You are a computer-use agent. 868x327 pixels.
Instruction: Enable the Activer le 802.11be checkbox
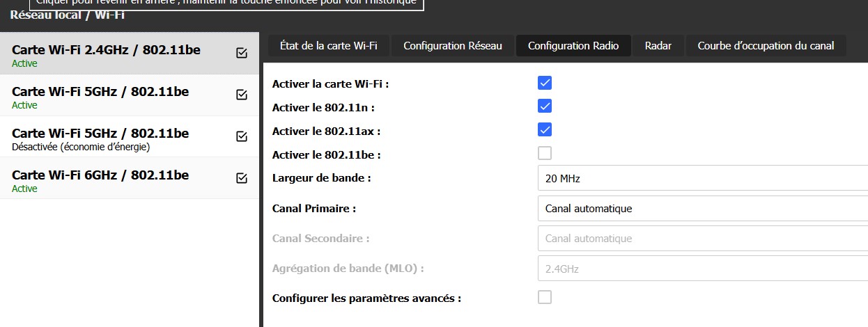[545, 153]
